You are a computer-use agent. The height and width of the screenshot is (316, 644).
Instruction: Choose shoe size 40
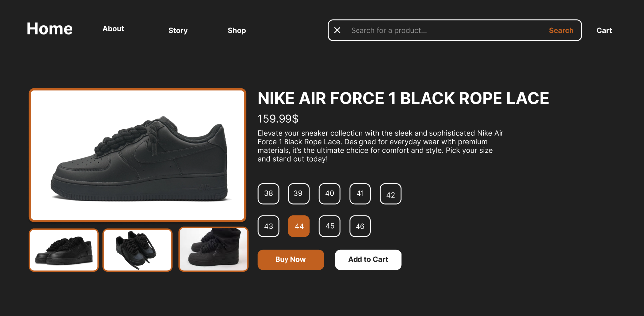pyautogui.click(x=329, y=193)
